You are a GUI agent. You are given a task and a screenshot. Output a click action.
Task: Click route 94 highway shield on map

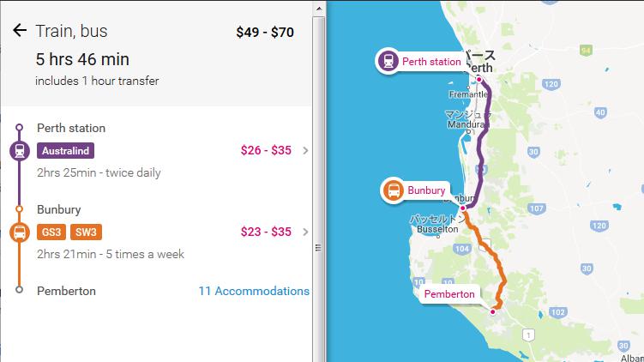point(586,51)
